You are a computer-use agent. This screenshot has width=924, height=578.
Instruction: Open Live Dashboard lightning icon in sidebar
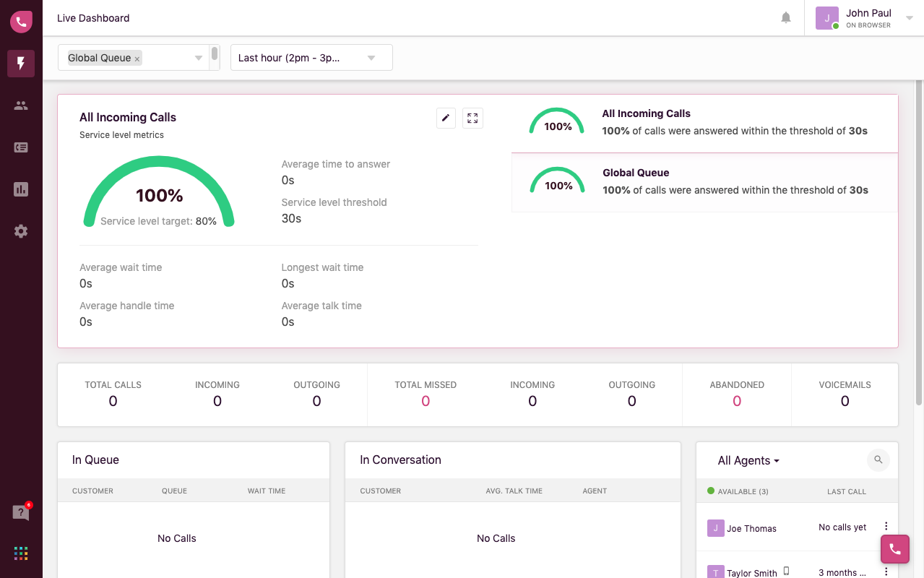pos(21,64)
